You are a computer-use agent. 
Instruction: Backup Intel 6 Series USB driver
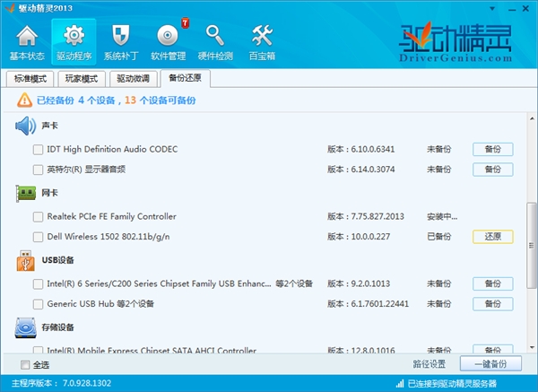coord(492,283)
